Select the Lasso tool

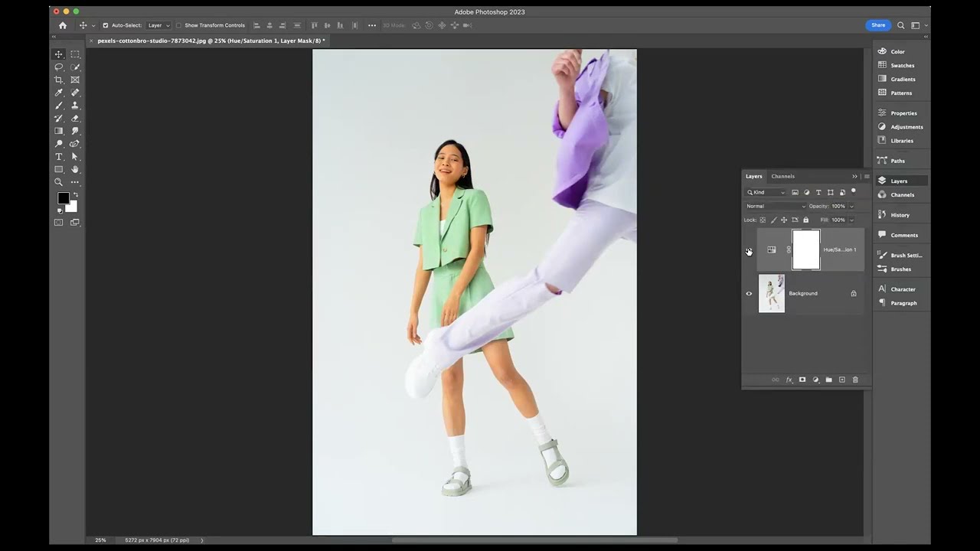point(58,67)
